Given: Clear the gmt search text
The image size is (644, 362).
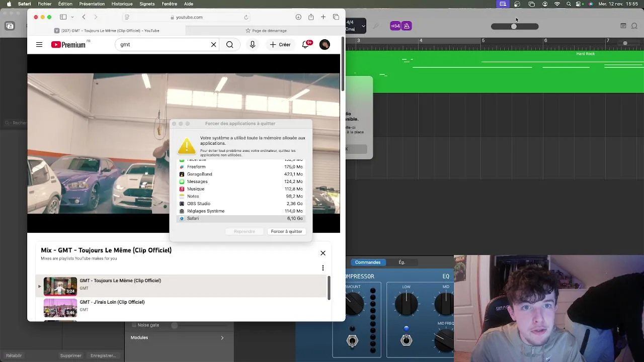Looking at the screenshot, I should pyautogui.click(x=213, y=45).
